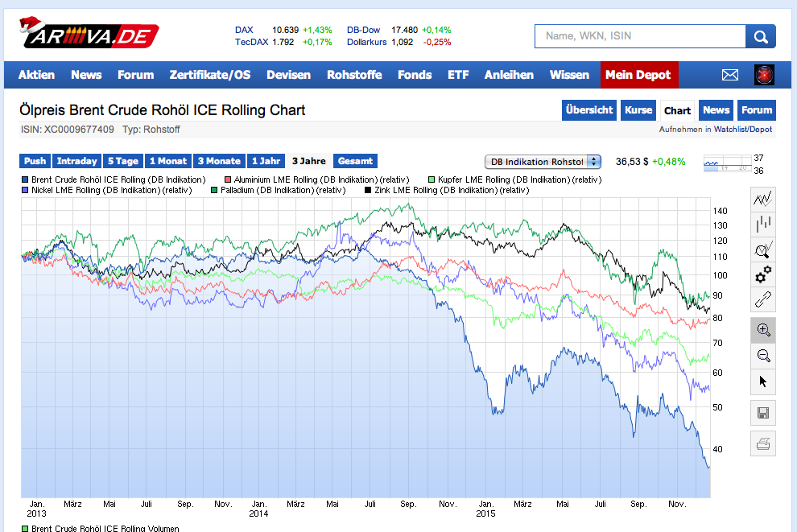Open the chart analysis magnifier tool
This screenshot has width=797, height=532.
coord(762,250)
